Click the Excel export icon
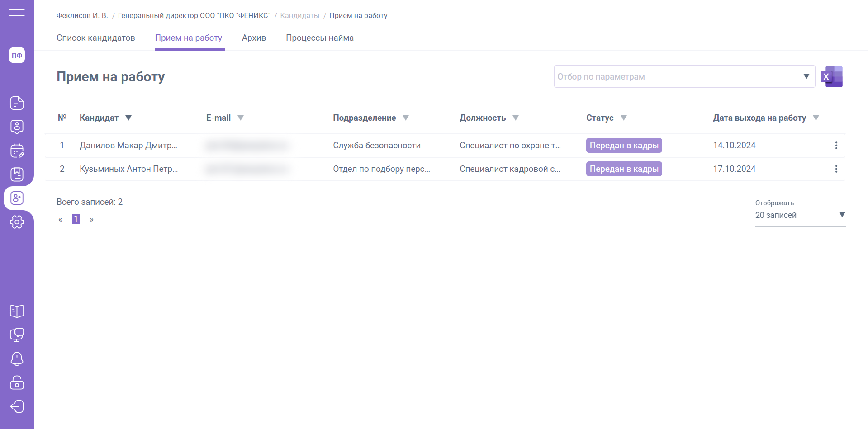Viewport: 868px width, 429px height. (831, 76)
